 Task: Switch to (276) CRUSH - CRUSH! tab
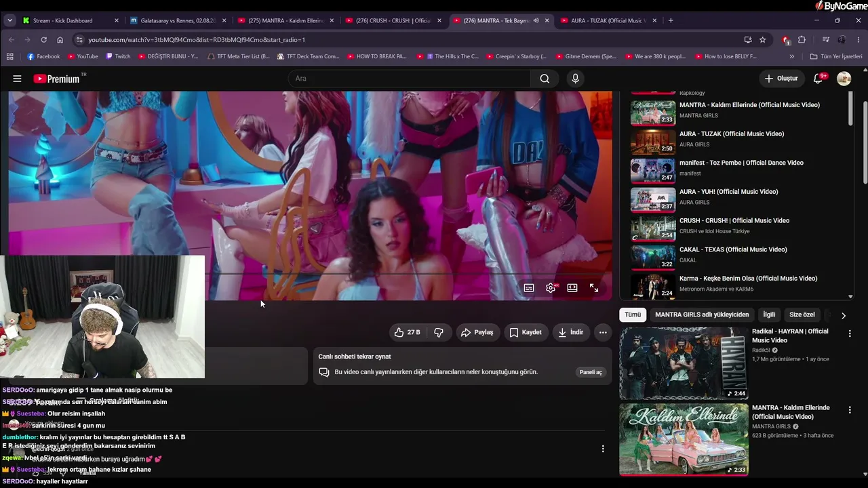click(393, 20)
